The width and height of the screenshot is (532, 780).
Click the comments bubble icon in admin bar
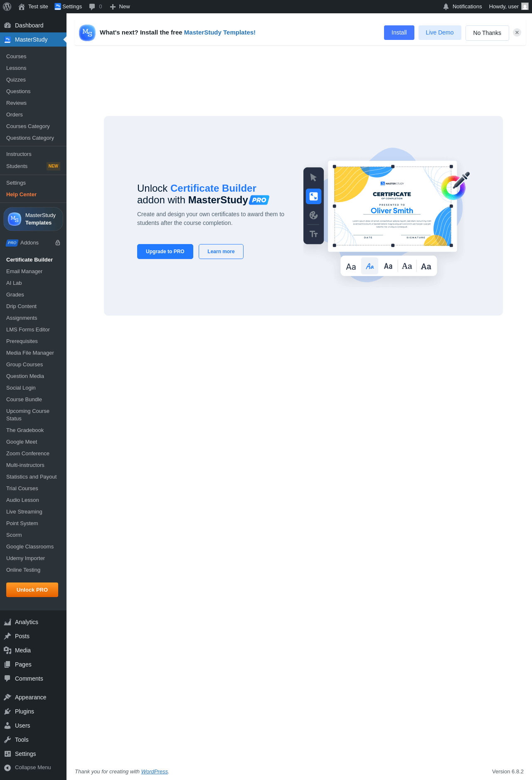click(92, 7)
